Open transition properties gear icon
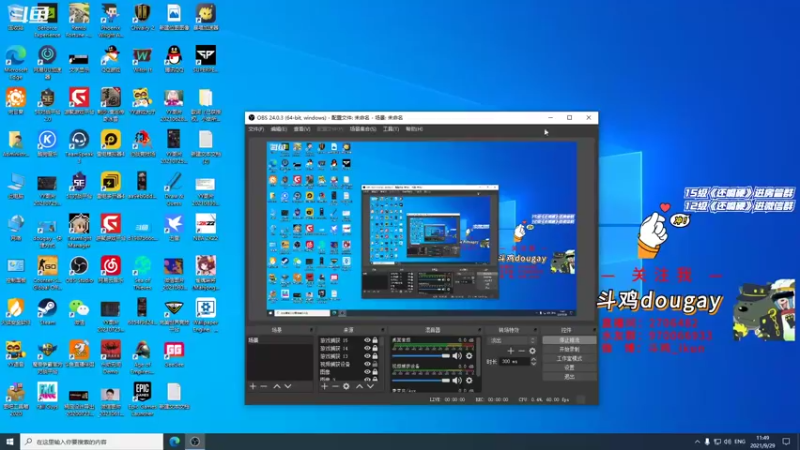The image size is (800, 450). coord(532,351)
